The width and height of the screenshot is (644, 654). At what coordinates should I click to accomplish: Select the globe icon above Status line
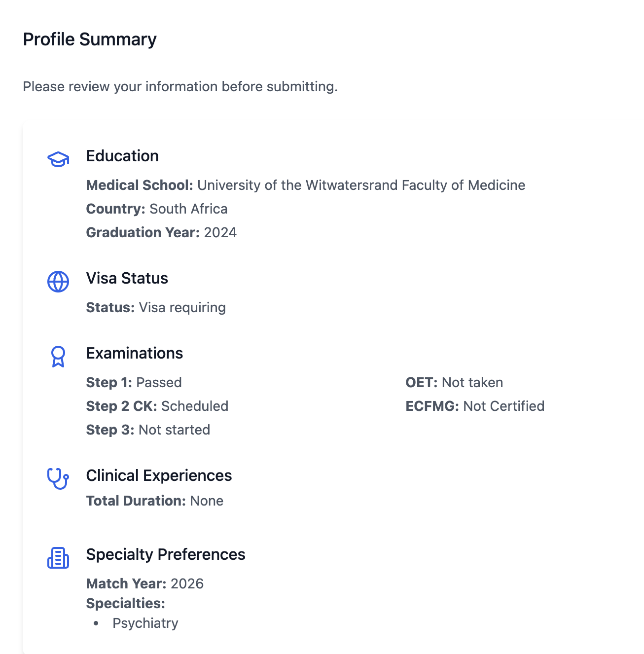[58, 283]
